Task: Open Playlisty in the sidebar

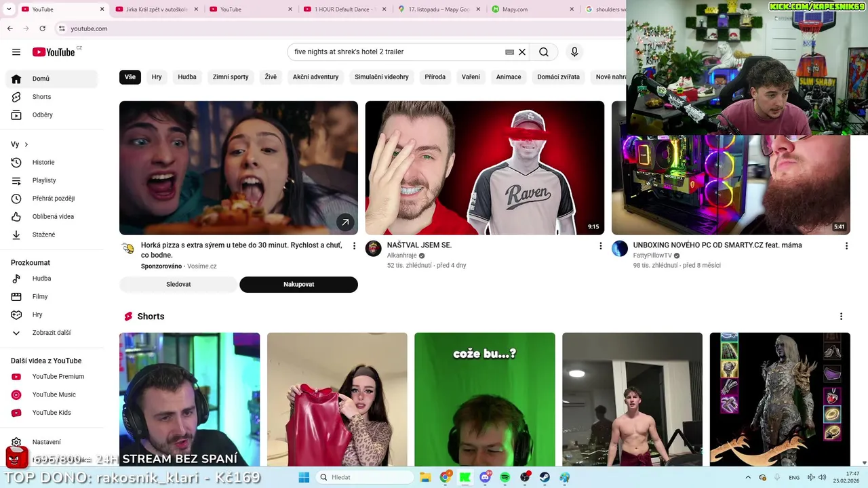Action: tap(52, 180)
